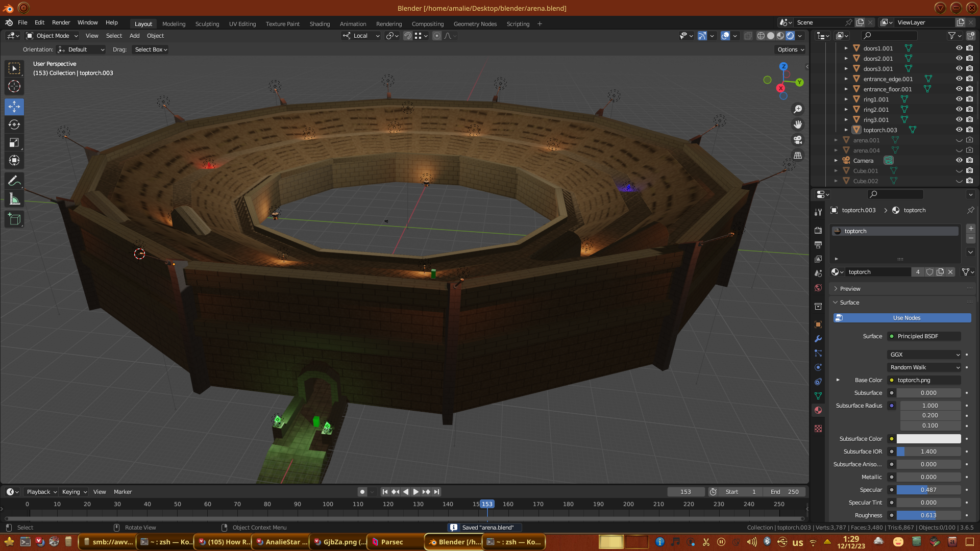Select the Scale tool
Screen dimensions: 980x551
[x=14, y=143]
